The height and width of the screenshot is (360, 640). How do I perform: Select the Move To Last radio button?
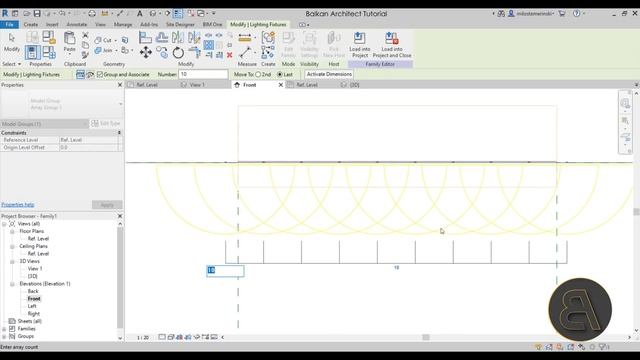[x=280, y=74]
